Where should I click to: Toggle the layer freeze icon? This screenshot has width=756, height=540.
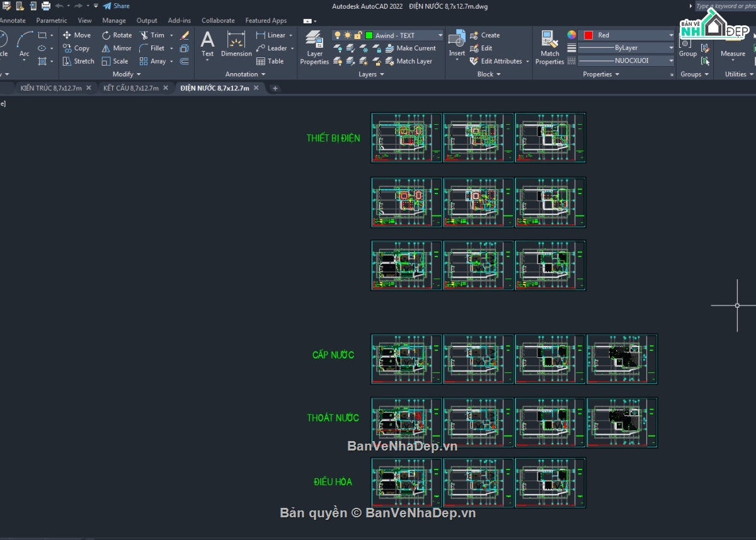click(x=347, y=35)
